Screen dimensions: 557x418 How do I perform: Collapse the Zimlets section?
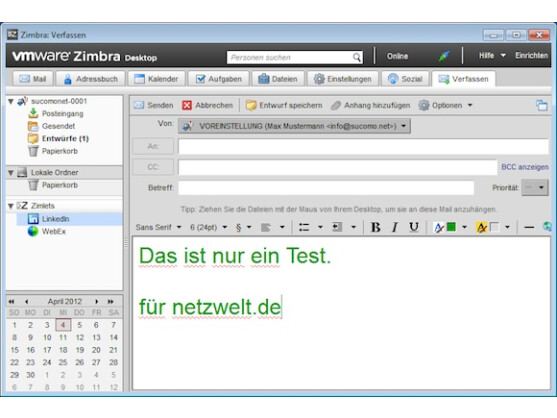11,206
